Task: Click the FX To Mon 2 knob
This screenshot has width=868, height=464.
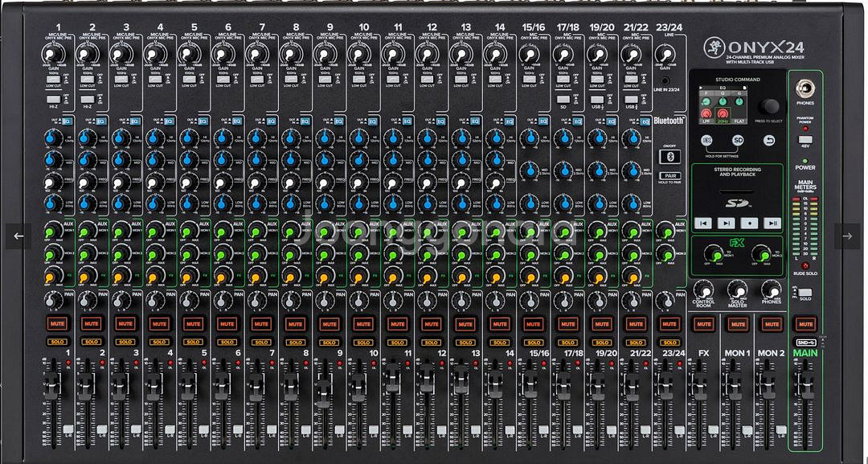Action: tap(762, 254)
